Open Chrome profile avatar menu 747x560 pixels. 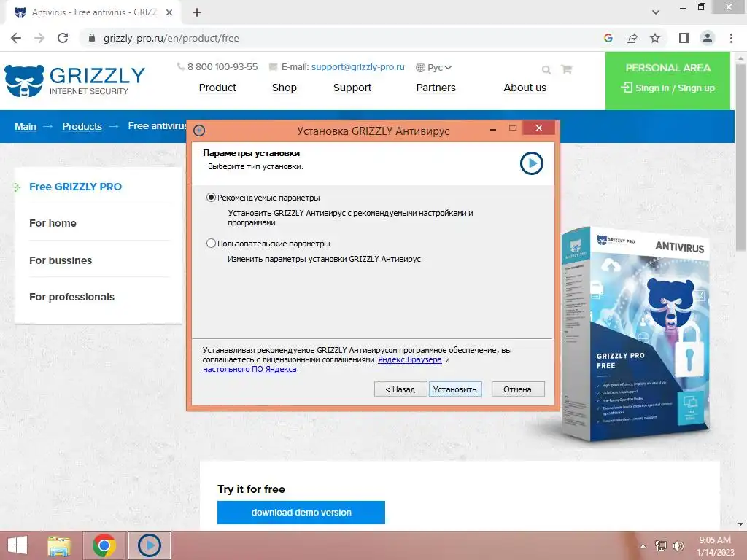(x=708, y=38)
